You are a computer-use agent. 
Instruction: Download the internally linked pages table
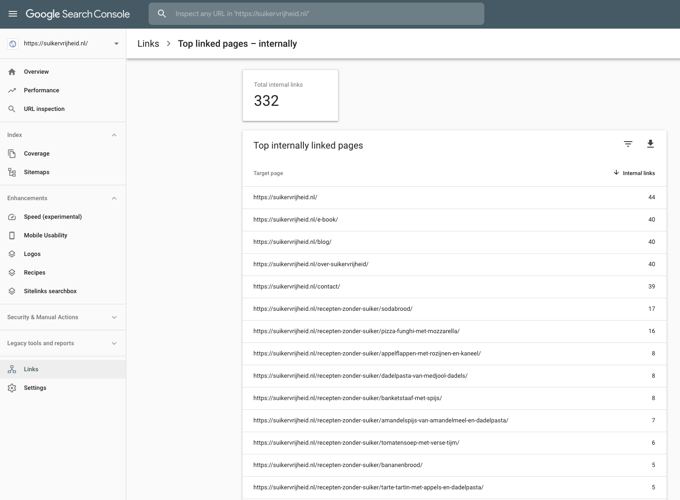coord(650,144)
